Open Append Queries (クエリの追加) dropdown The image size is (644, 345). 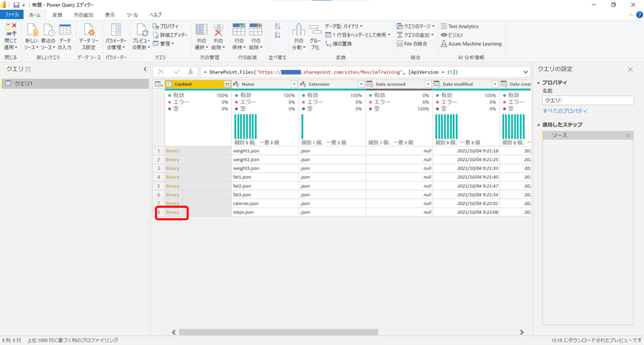415,35
